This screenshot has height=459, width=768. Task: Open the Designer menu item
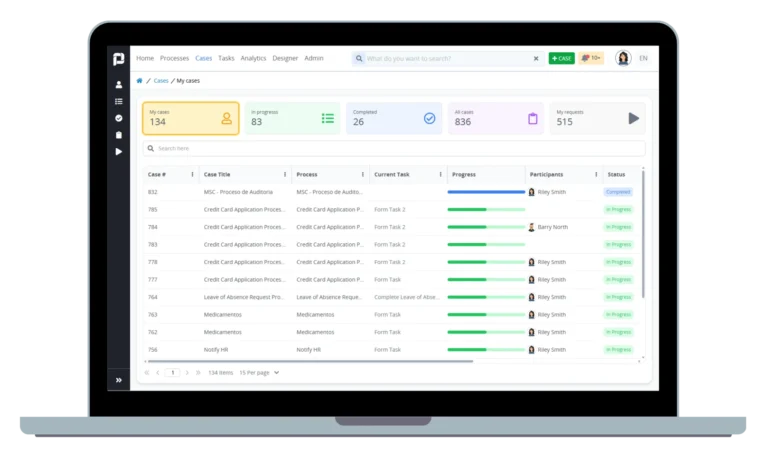tap(285, 58)
